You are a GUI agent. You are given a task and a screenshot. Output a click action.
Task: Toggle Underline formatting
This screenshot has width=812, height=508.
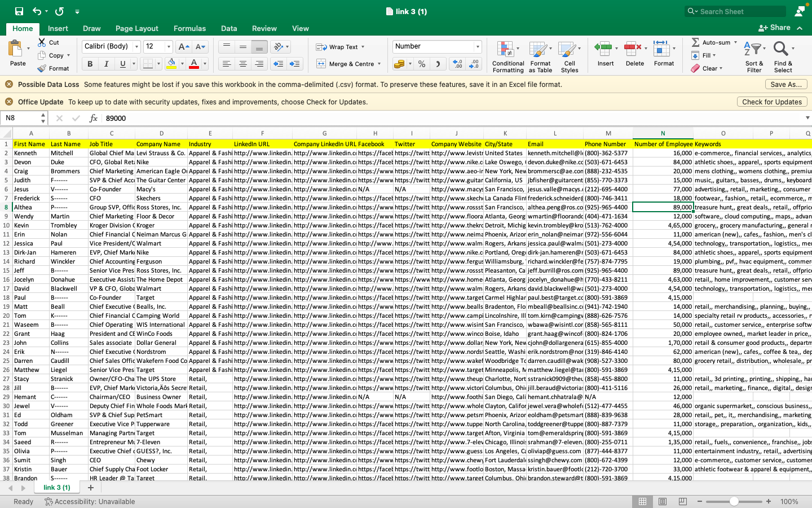point(122,64)
